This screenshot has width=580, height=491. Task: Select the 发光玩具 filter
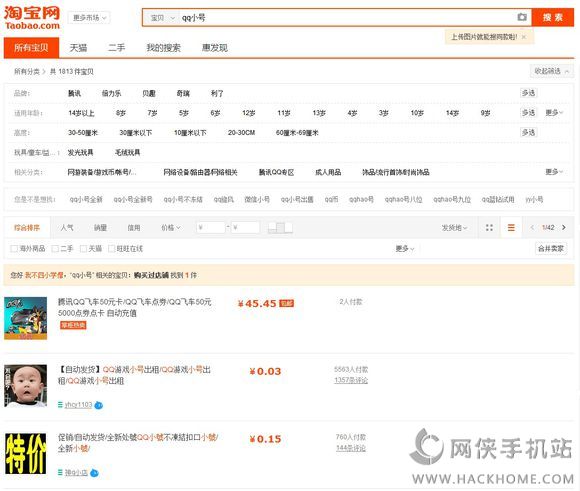tap(80, 152)
